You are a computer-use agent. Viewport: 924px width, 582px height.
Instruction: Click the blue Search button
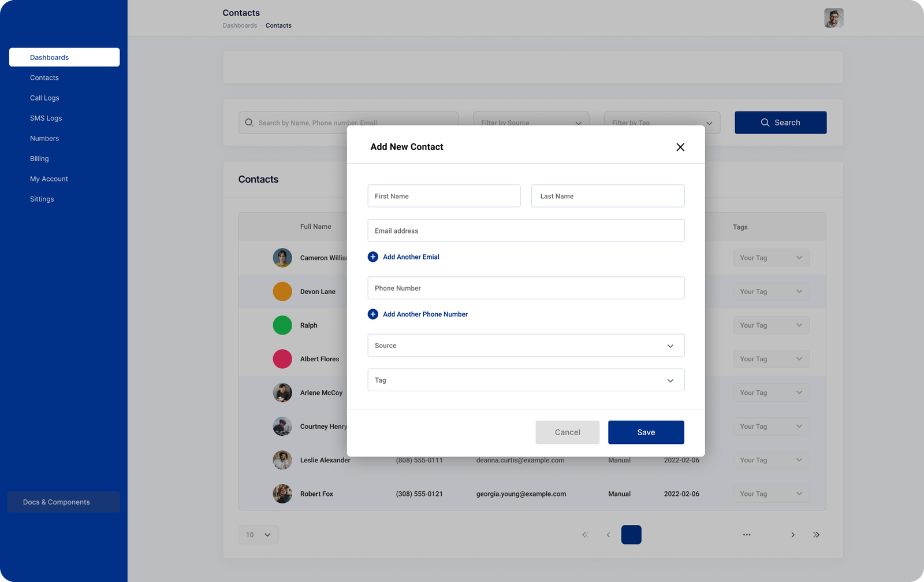point(781,123)
